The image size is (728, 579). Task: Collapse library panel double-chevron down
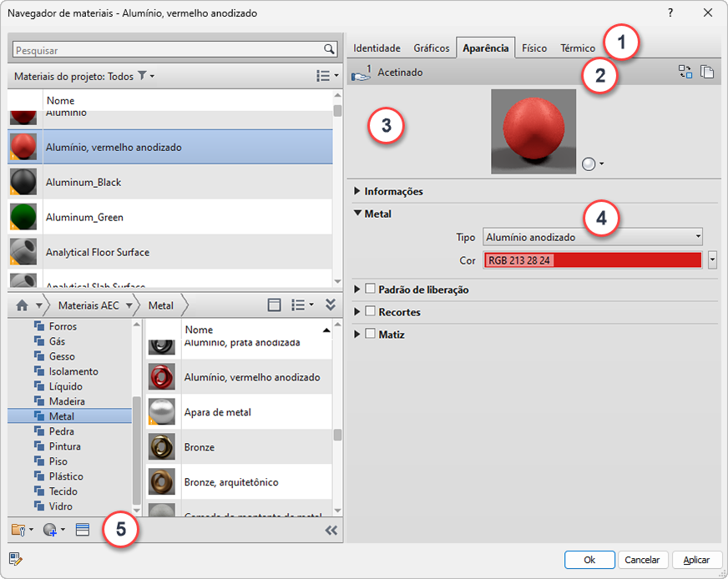[x=331, y=305]
